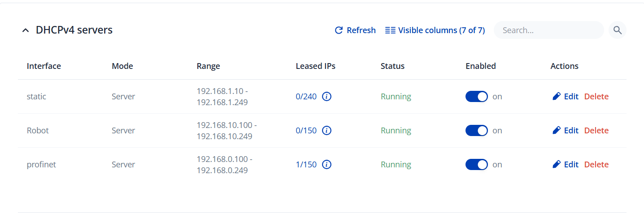
Task: Delete the static DHCP server
Action: (x=596, y=97)
